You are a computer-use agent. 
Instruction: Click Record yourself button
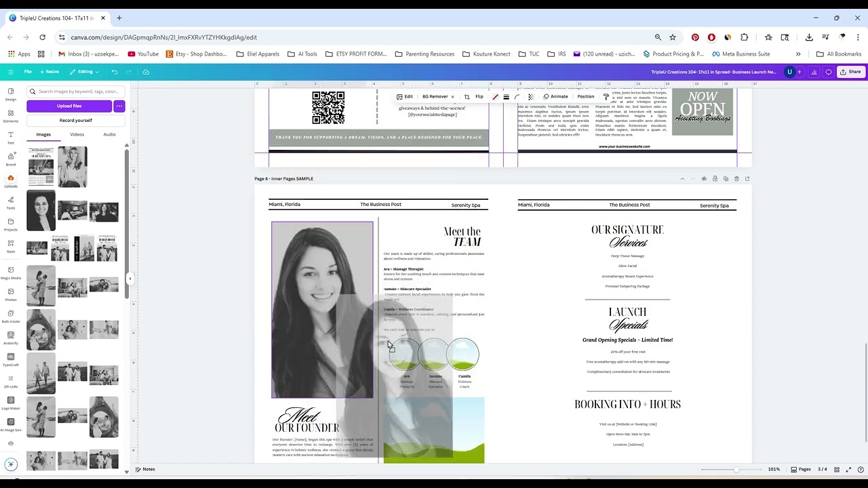tap(76, 121)
